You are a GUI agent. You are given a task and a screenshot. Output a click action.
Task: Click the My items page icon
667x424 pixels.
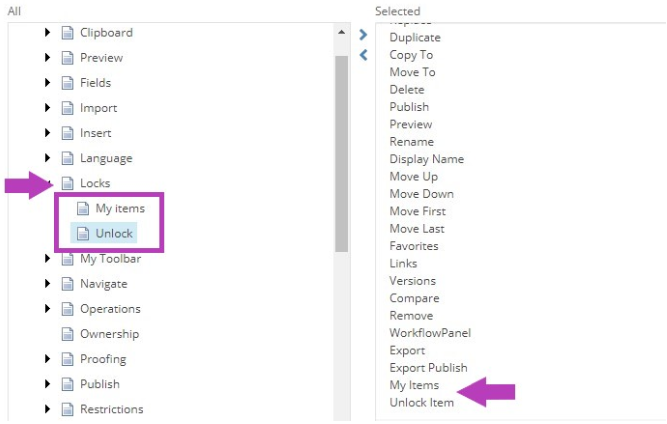[x=83, y=208]
